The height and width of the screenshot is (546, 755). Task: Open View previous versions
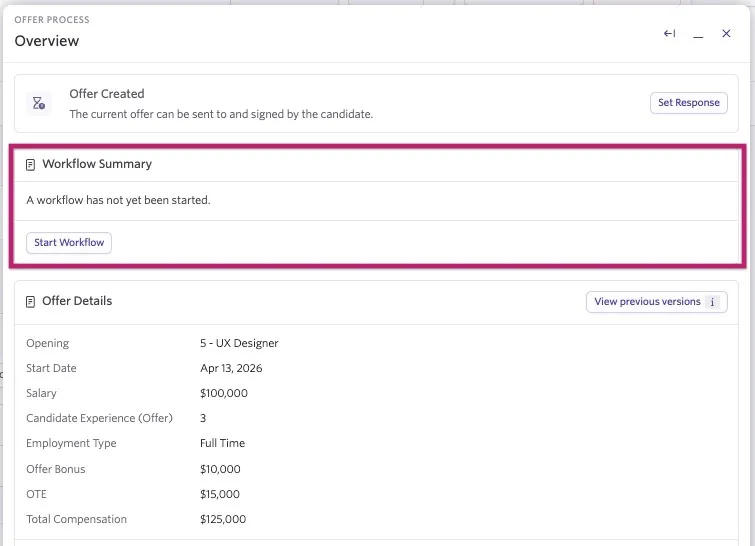(657, 302)
